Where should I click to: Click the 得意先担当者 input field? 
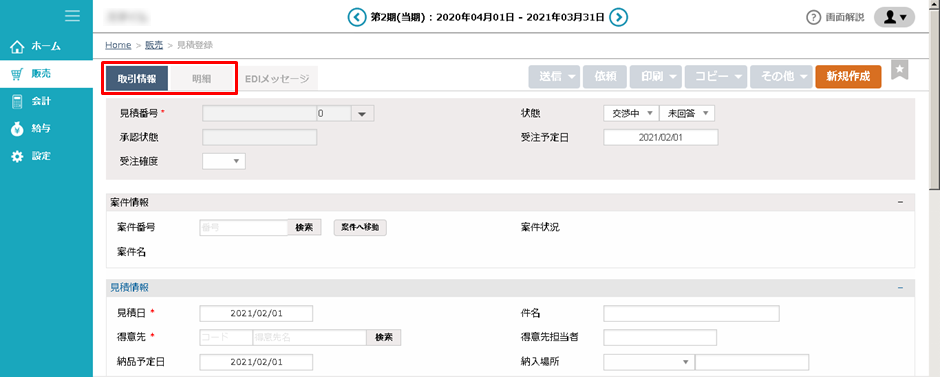pos(660,338)
